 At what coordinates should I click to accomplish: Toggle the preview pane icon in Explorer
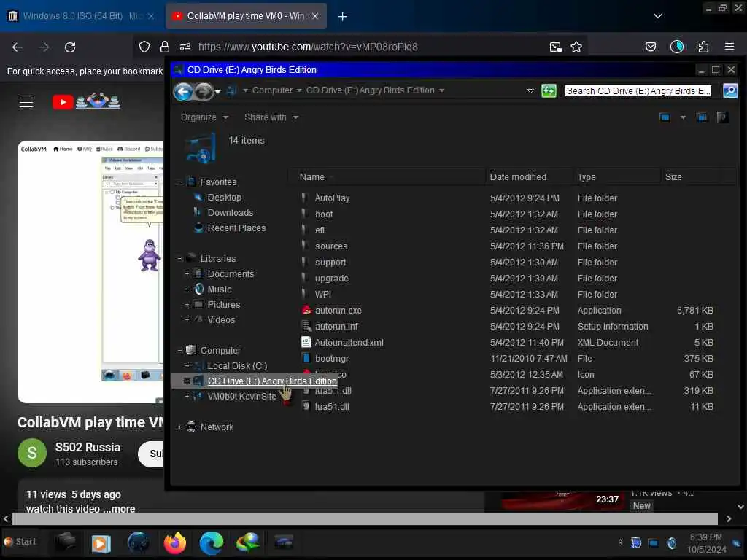pyautogui.click(x=702, y=117)
